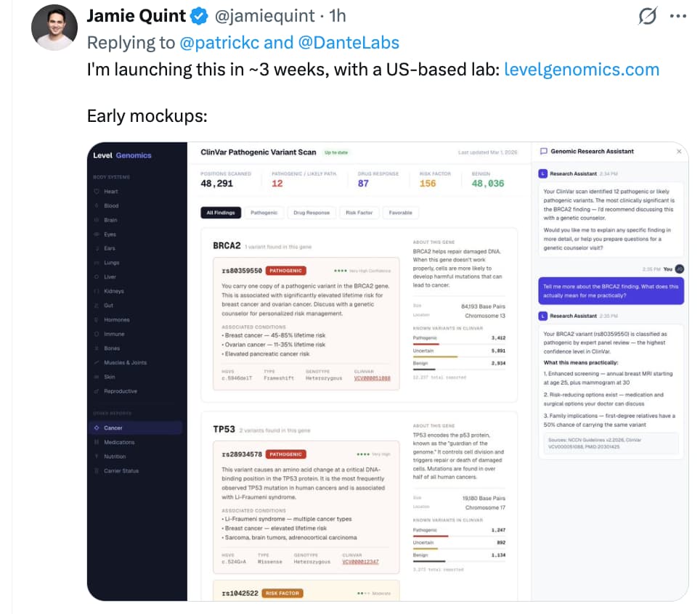
Task: Switch to the Pathogenic filter tab
Action: coord(264,213)
